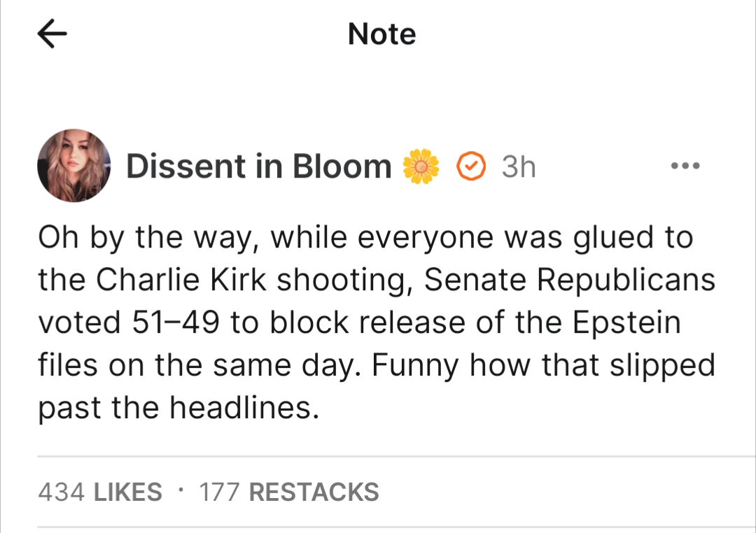Click the word "Epstein" in the note
The image size is (756, 533).
coord(626,323)
